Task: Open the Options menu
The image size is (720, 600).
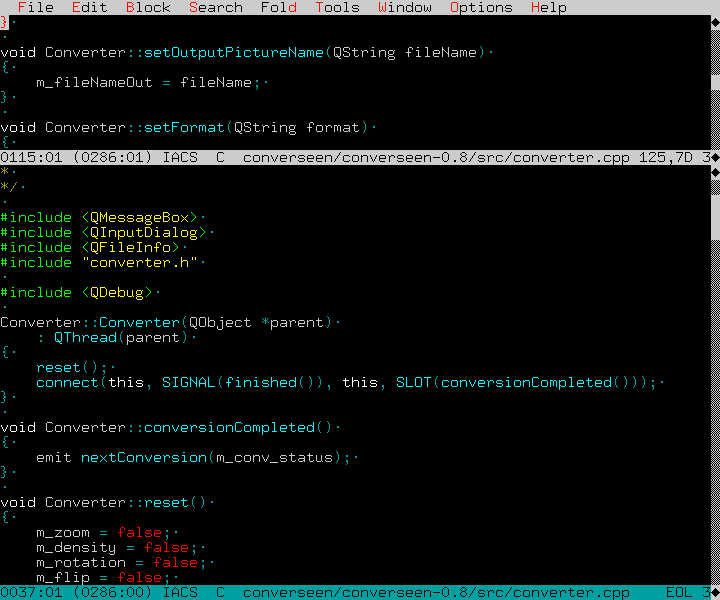Action: [x=481, y=7]
